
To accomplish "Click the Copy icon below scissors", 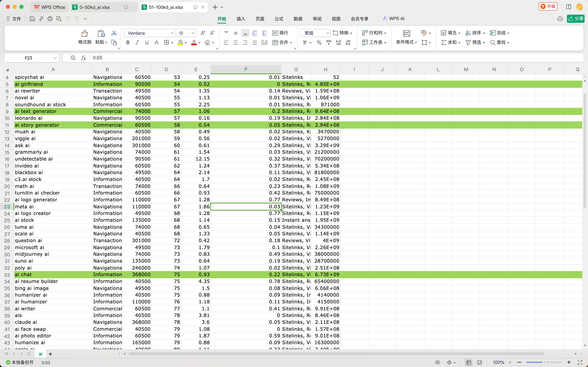I will coord(114,43).
